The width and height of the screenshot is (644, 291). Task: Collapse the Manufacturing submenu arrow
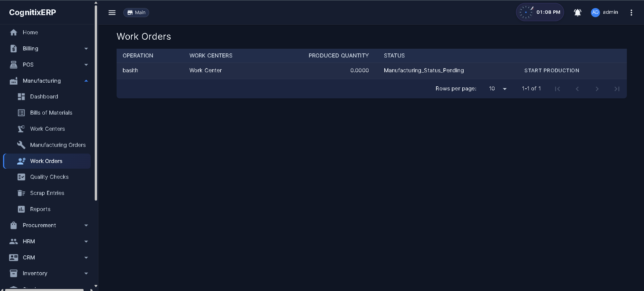(86, 81)
